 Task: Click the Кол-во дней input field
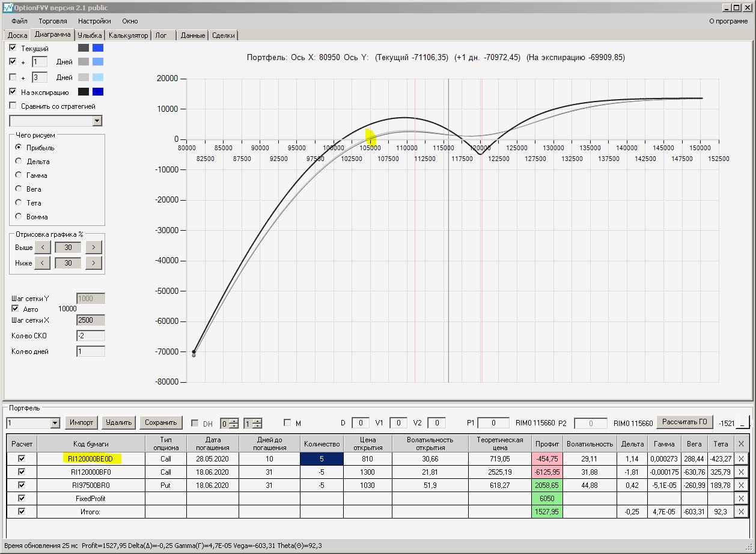coord(91,352)
